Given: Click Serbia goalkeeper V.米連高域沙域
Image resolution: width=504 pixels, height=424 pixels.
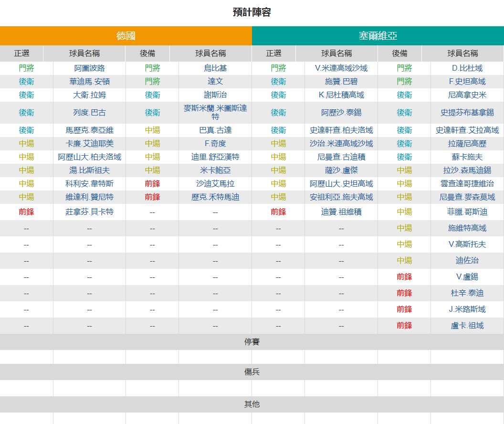Looking at the screenshot, I should click(341, 68).
